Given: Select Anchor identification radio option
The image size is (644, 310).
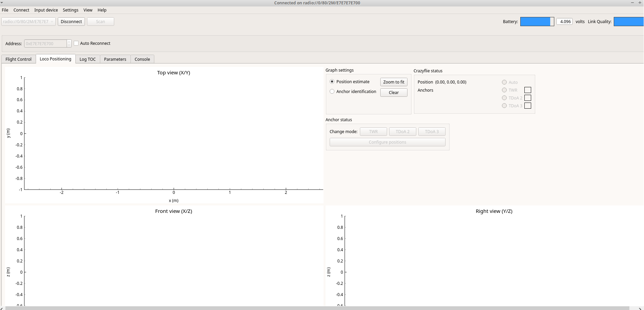Looking at the screenshot, I should 332,91.
